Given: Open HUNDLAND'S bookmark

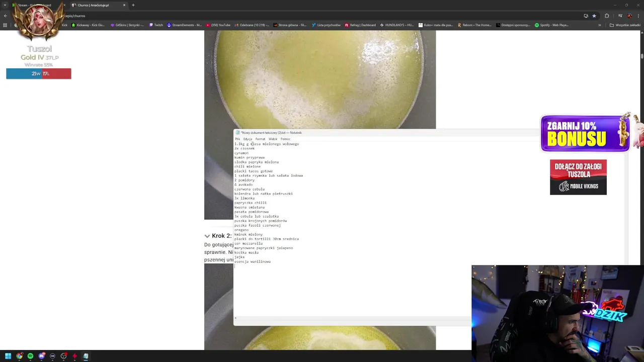Looking at the screenshot, I should click(x=397, y=25).
